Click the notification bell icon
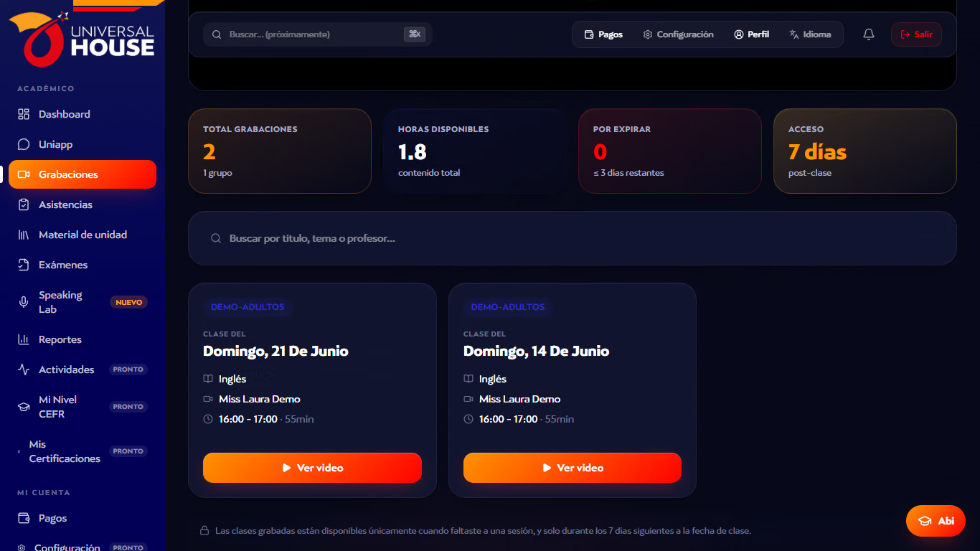 click(869, 34)
